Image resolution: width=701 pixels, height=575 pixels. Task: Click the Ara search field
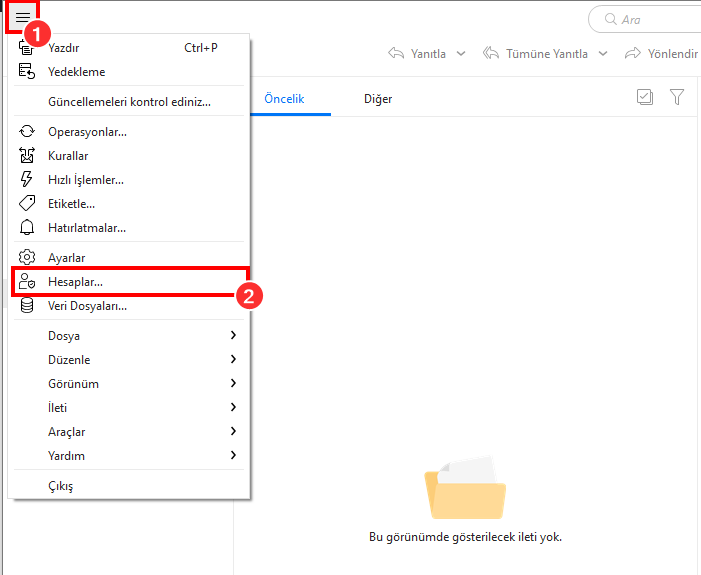650,20
